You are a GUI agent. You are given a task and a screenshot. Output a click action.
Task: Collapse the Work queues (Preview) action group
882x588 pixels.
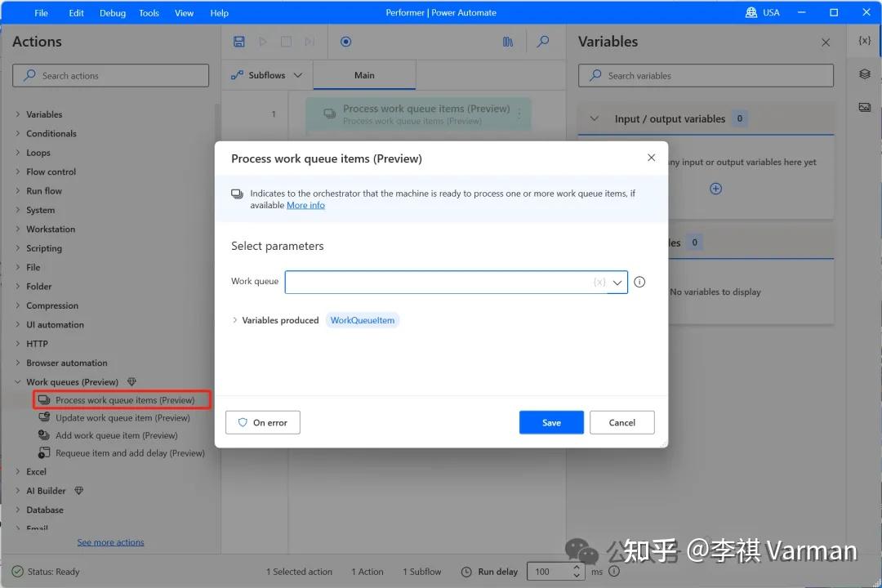[x=18, y=381]
